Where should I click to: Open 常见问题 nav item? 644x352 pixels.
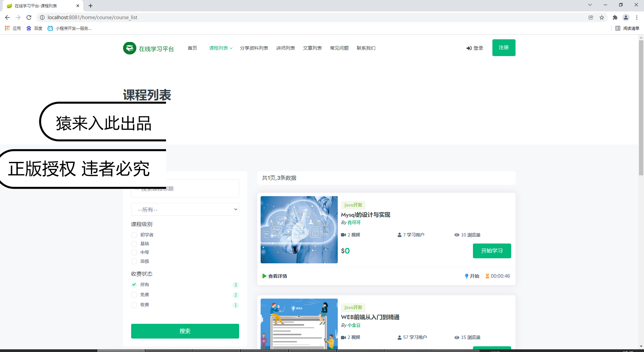[x=339, y=48]
